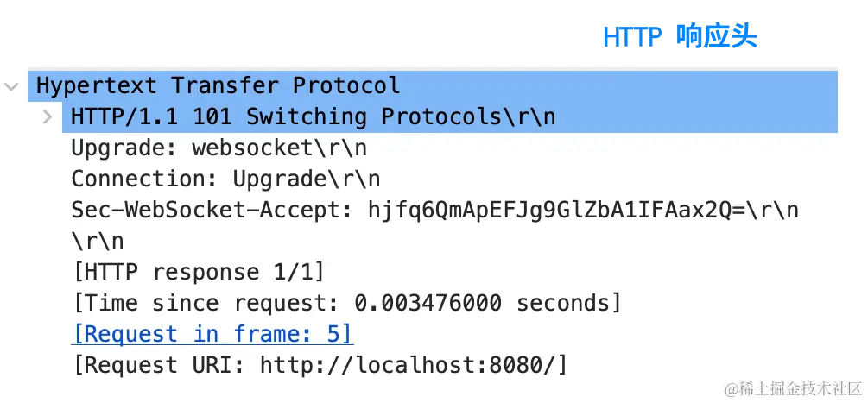Viewport: 868px width, 403px height.
Task: Select the HTTP/1.1 101 Switching Protocols line
Action: [313, 116]
